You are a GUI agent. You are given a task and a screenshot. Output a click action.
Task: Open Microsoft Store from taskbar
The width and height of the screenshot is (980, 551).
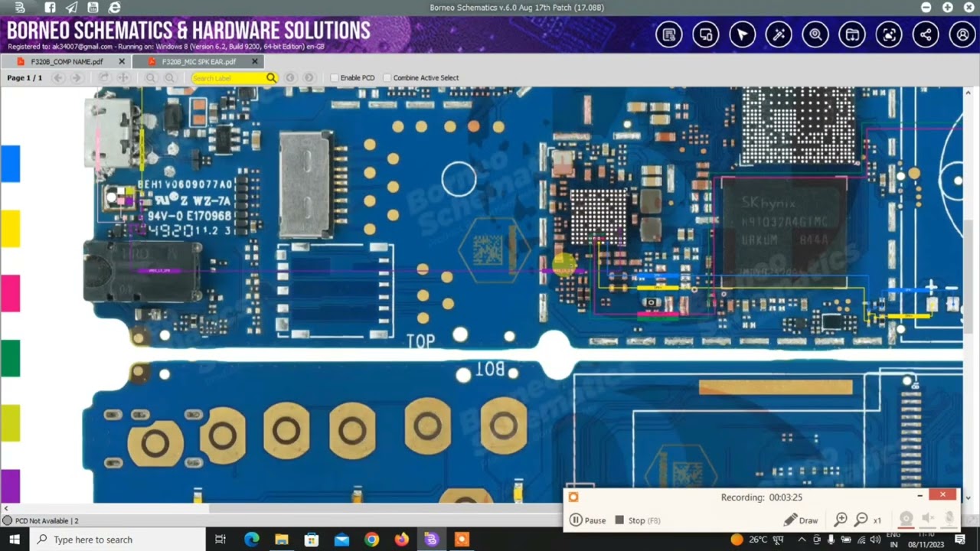[x=312, y=540]
